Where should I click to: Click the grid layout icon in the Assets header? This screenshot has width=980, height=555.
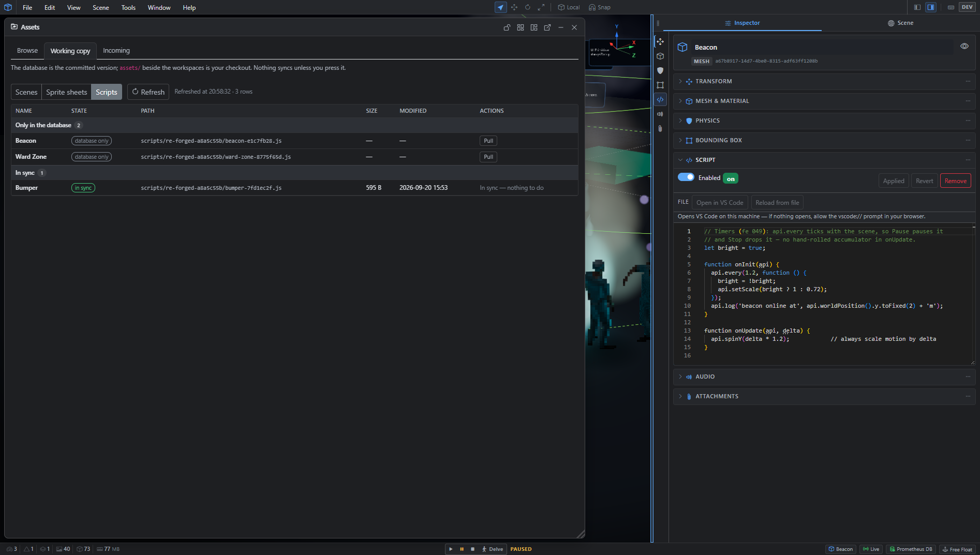pyautogui.click(x=521, y=27)
